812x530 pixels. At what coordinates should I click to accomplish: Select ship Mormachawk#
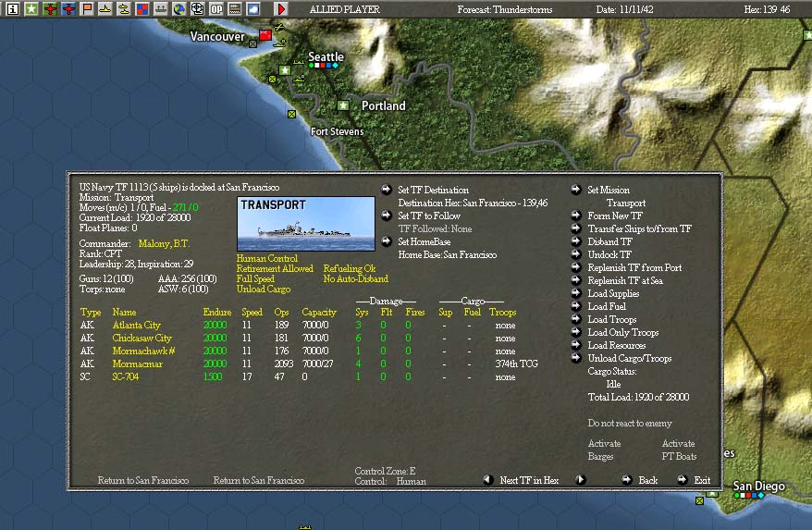pos(144,351)
